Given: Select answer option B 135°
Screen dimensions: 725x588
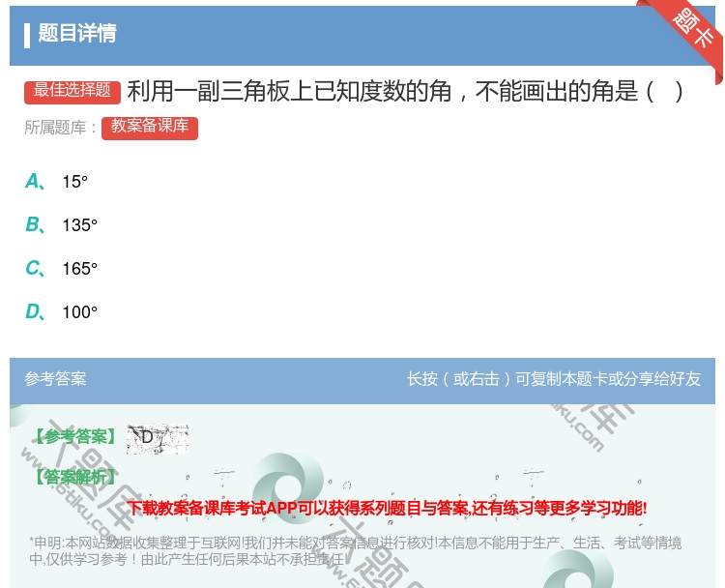Looking at the screenshot, I should (x=62, y=224).
